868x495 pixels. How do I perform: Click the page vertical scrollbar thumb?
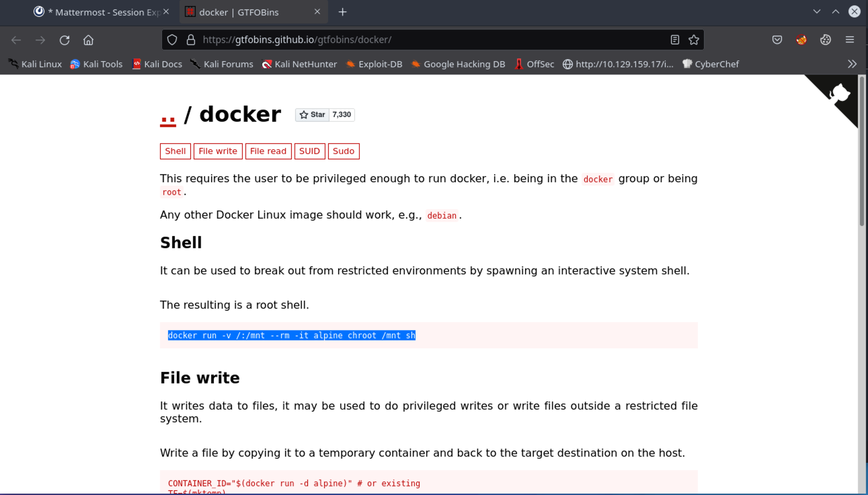point(862,151)
